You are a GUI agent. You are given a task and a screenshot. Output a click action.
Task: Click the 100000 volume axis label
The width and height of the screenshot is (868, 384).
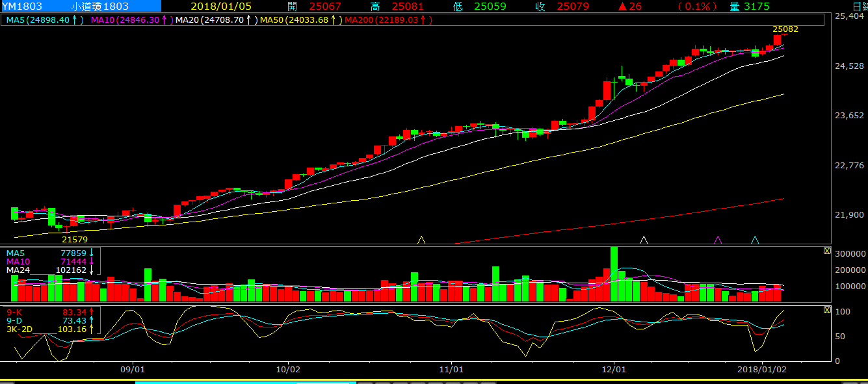[850, 287]
